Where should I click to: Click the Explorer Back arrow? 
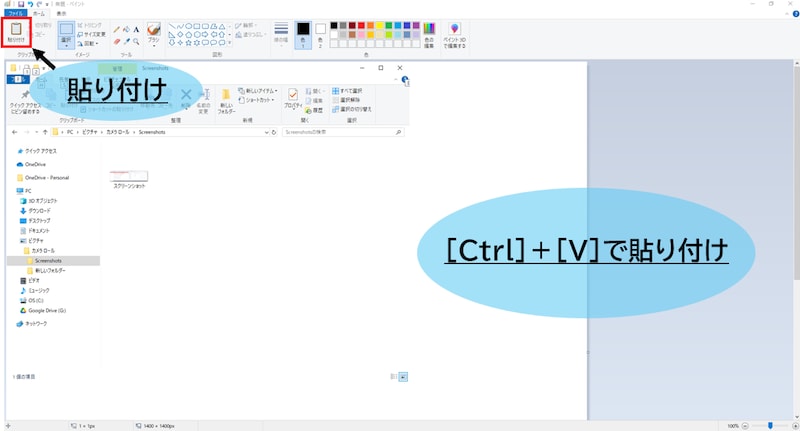[x=14, y=132]
